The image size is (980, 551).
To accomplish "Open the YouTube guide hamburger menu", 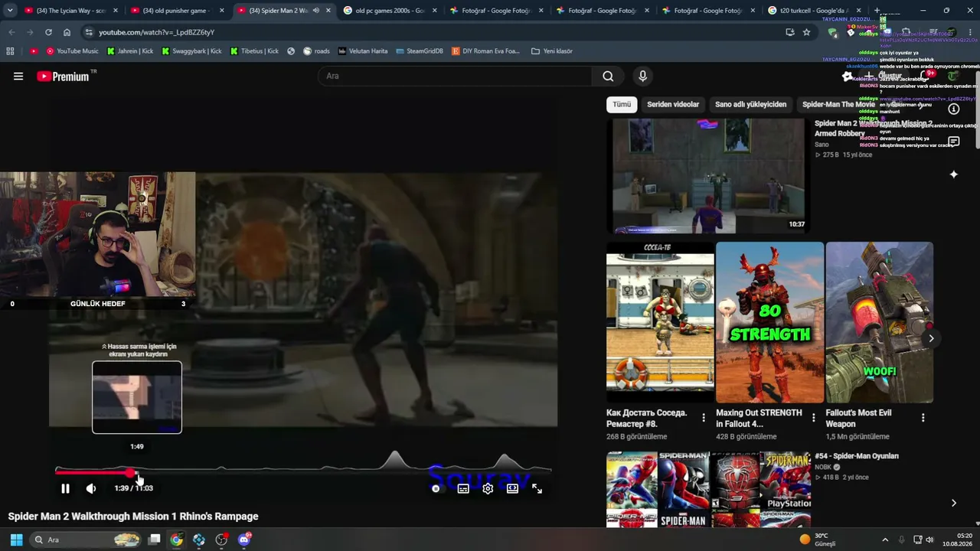I will pyautogui.click(x=18, y=76).
